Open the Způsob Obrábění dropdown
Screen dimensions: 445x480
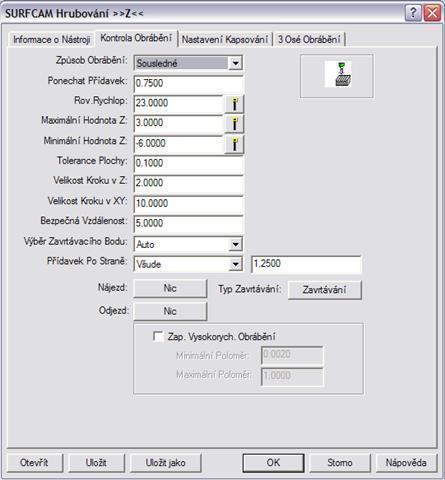coord(235,63)
